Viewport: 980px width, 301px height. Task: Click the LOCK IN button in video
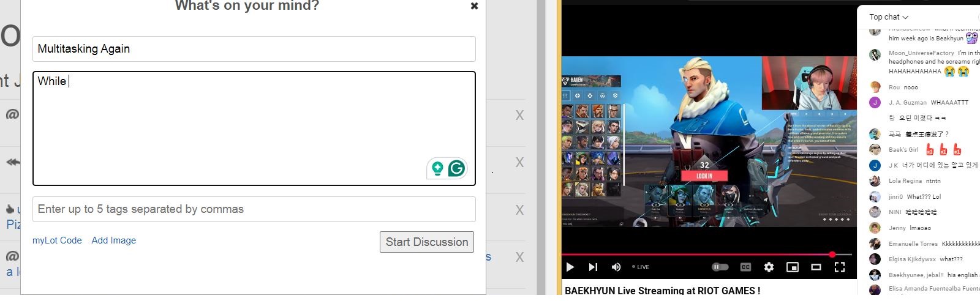(704, 176)
